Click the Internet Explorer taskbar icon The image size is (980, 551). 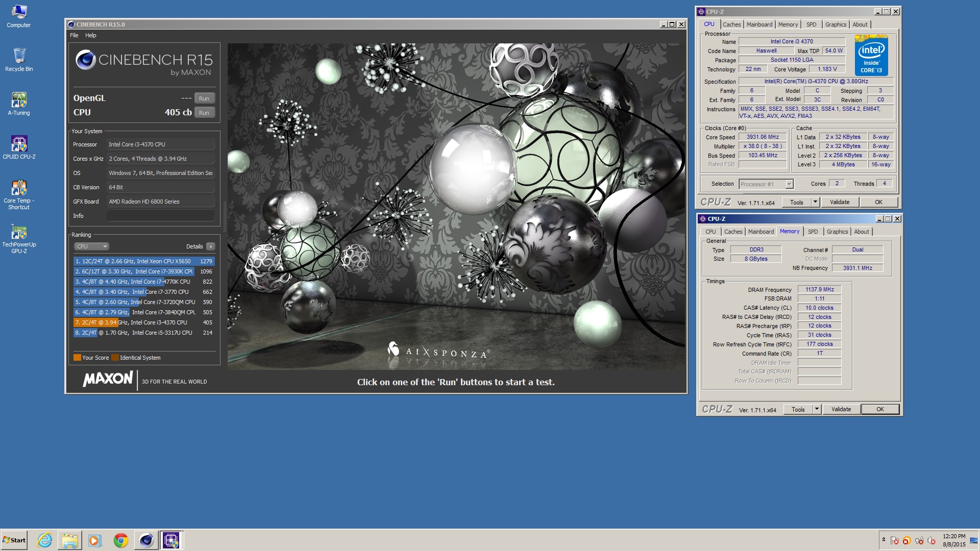(45, 540)
